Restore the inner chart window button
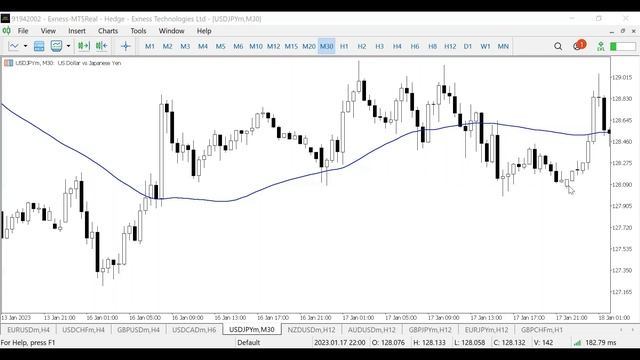Screen dimensions: 640x360 [x=623, y=31]
